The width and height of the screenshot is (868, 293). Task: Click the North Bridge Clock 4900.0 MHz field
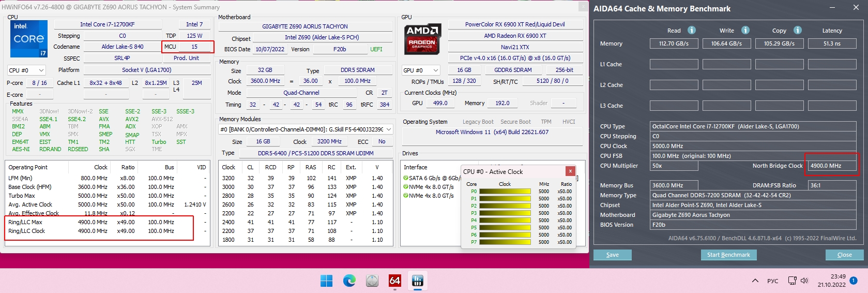pos(832,166)
